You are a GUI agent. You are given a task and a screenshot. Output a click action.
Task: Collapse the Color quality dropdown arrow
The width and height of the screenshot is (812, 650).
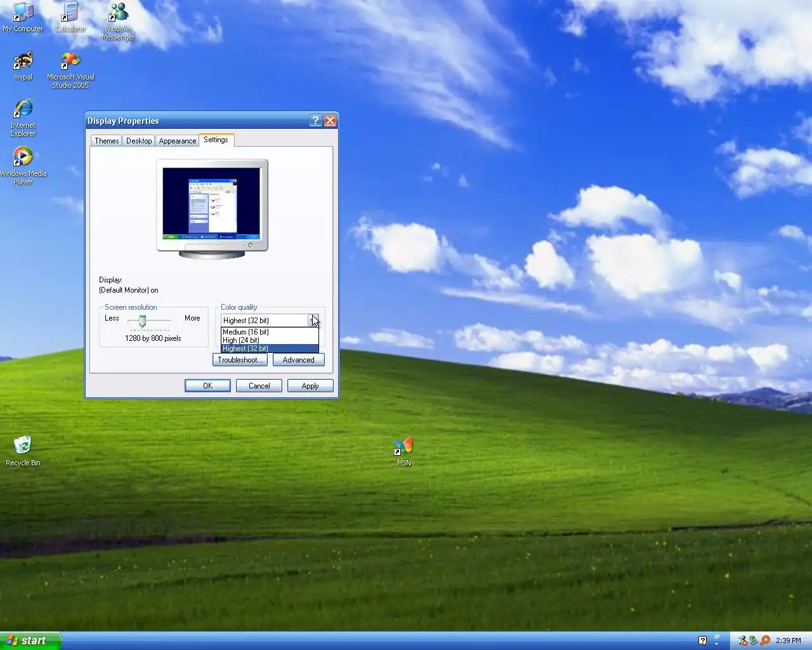coord(313,321)
